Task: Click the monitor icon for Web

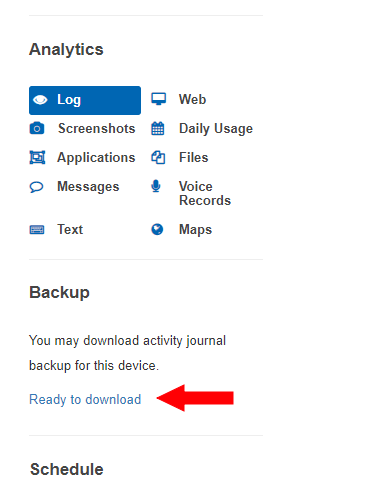Action: point(158,99)
